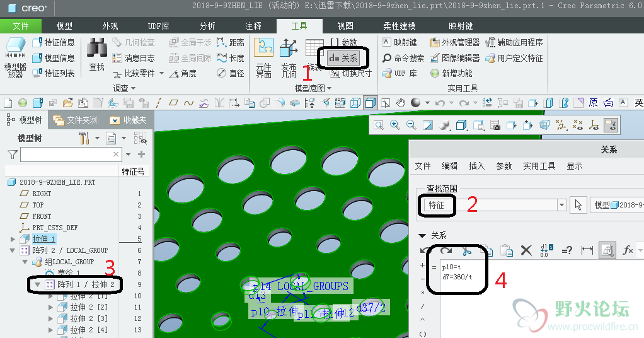The image size is (644, 338).
Task: Click 模型信息 model information
Action: pyautogui.click(x=54, y=58)
